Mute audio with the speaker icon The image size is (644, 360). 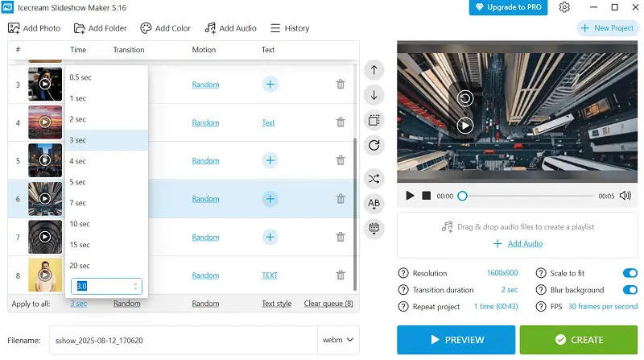[x=625, y=196]
